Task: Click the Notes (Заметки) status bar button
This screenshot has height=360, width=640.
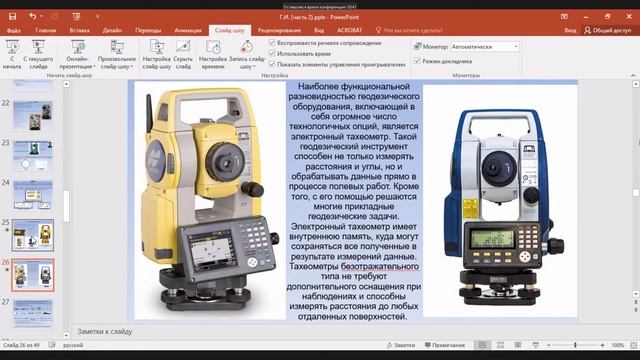Action: coord(400,345)
